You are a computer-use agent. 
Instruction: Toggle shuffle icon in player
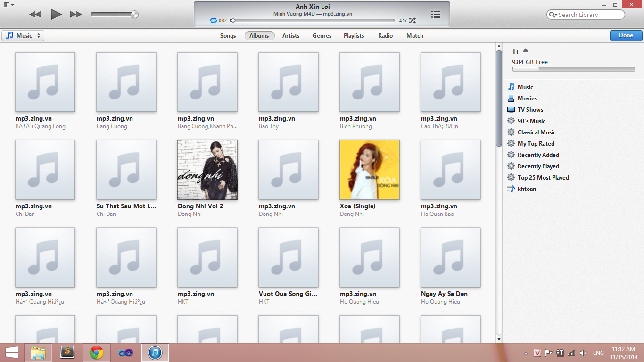coord(413,21)
